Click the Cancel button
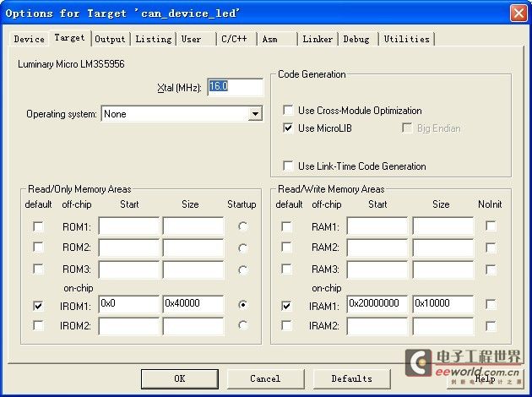 (265, 378)
